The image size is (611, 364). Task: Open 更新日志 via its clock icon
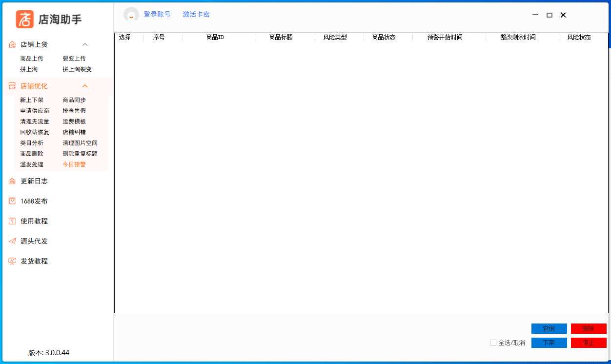pyautogui.click(x=11, y=181)
